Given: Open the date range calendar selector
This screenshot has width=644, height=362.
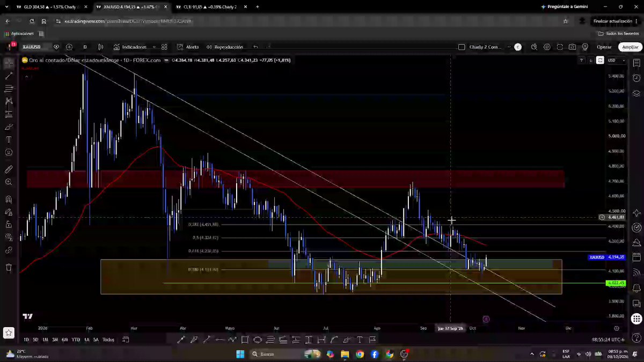Looking at the screenshot, I should pyautogui.click(x=126, y=339).
